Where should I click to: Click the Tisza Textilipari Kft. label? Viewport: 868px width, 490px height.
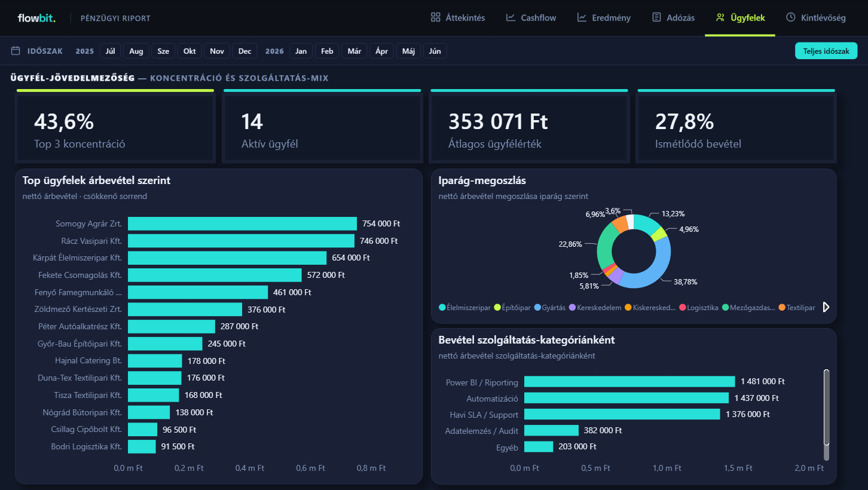click(x=88, y=395)
